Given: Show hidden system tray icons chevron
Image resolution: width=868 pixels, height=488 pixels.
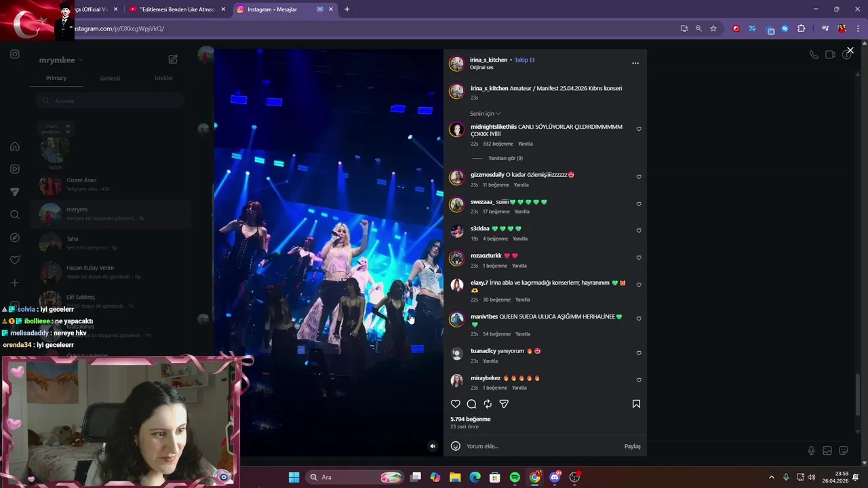Looking at the screenshot, I should point(771,477).
